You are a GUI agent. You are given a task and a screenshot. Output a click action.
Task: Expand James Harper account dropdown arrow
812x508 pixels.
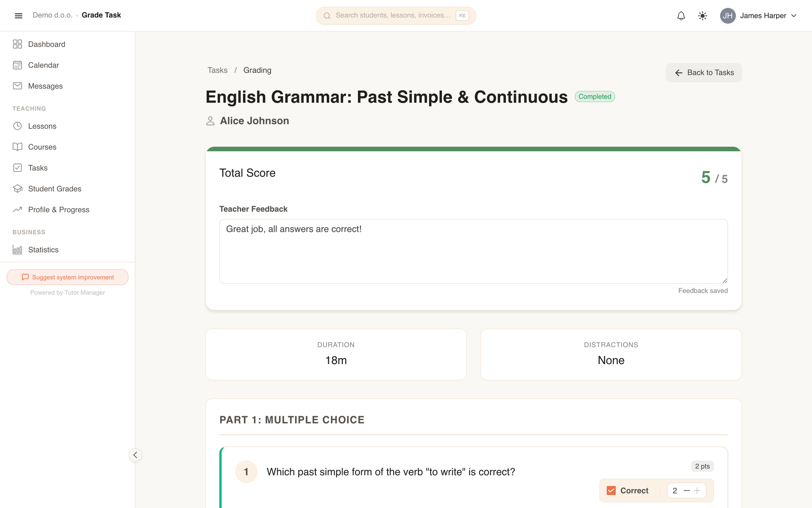[794, 16]
